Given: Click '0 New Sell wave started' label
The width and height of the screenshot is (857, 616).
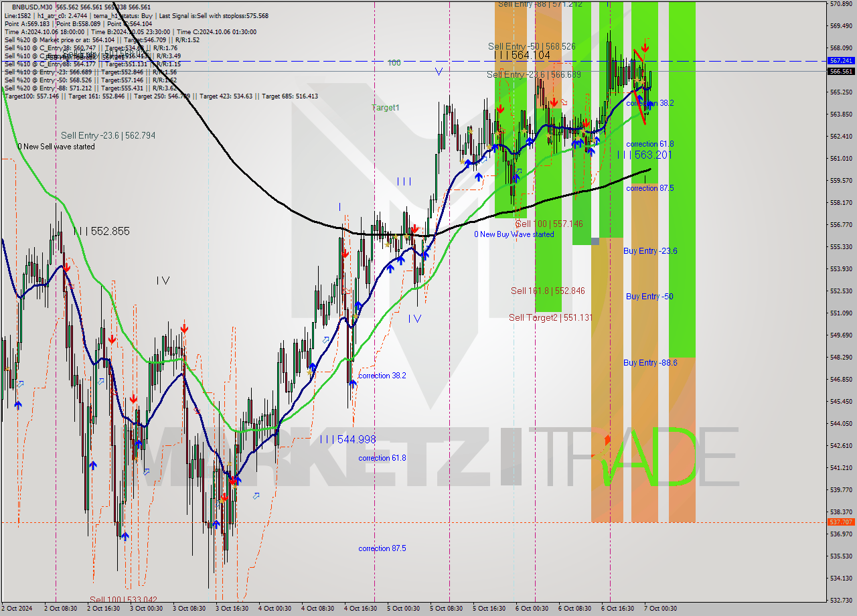Looking at the screenshot, I should (x=56, y=147).
